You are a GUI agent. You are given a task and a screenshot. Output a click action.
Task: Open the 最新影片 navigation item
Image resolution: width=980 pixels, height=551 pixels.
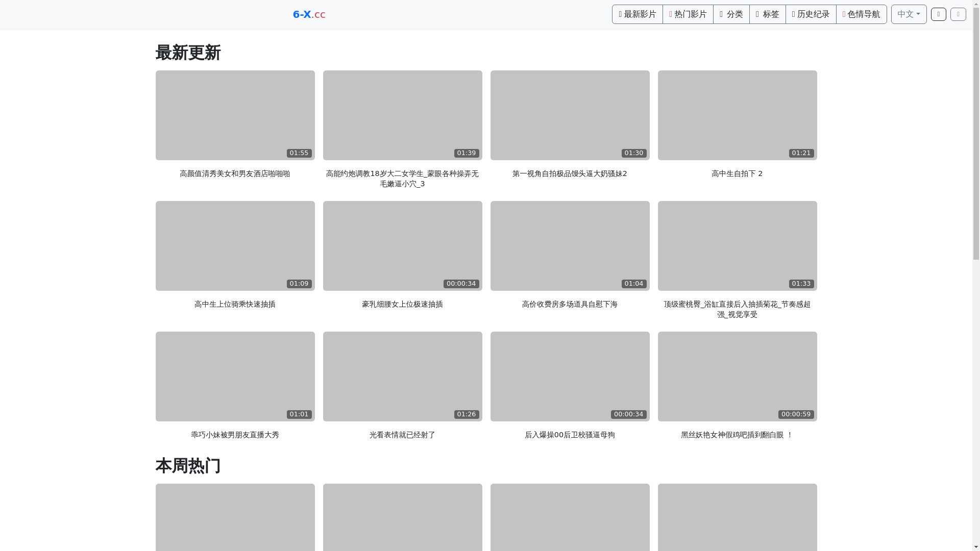point(637,14)
